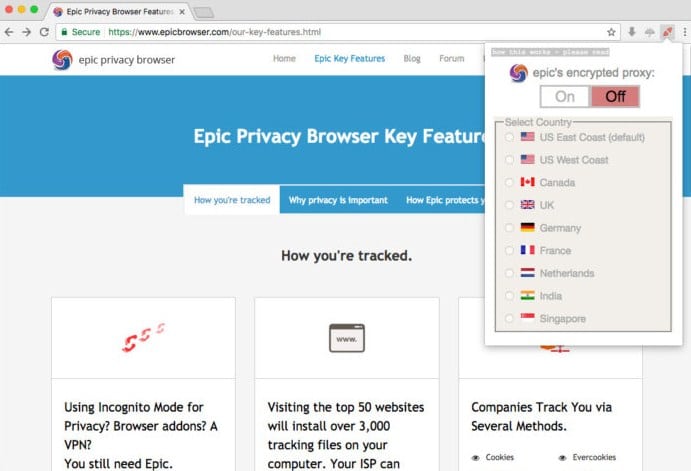The image size is (691, 471).
Task: Go forward with the forward arrow
Action: point(26,32)
